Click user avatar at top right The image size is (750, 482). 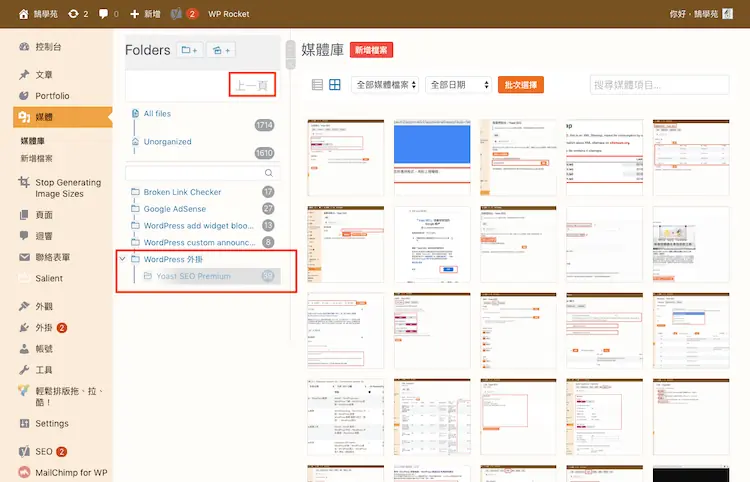click(x=728, y=14)
